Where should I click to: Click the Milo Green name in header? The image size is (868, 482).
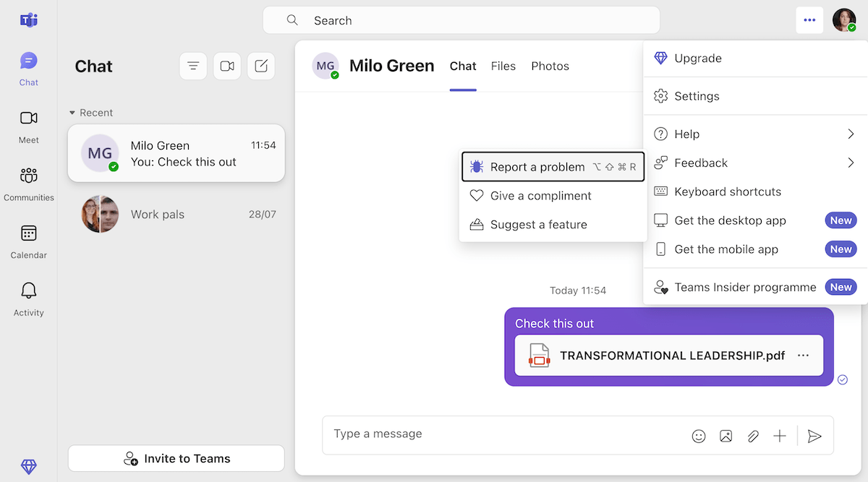(392, 66)
